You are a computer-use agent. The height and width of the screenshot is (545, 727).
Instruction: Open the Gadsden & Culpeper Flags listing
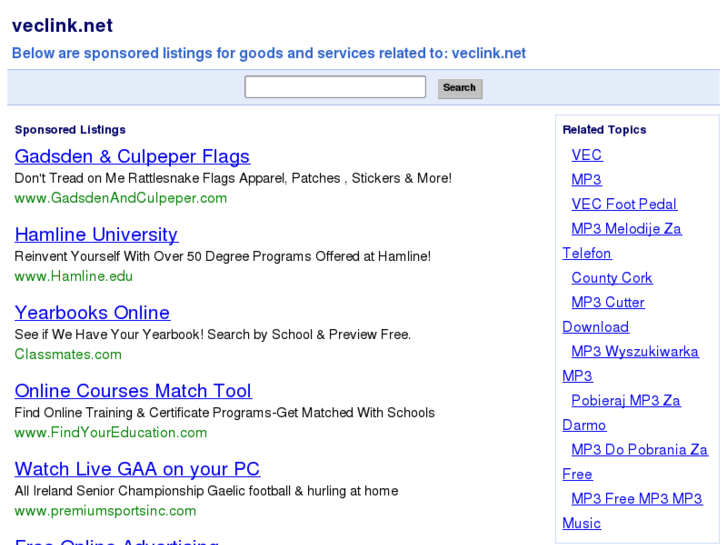(132, 156)
